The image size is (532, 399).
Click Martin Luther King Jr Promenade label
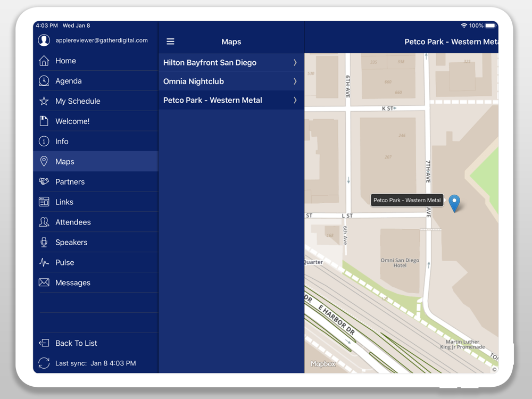[462, 344]
